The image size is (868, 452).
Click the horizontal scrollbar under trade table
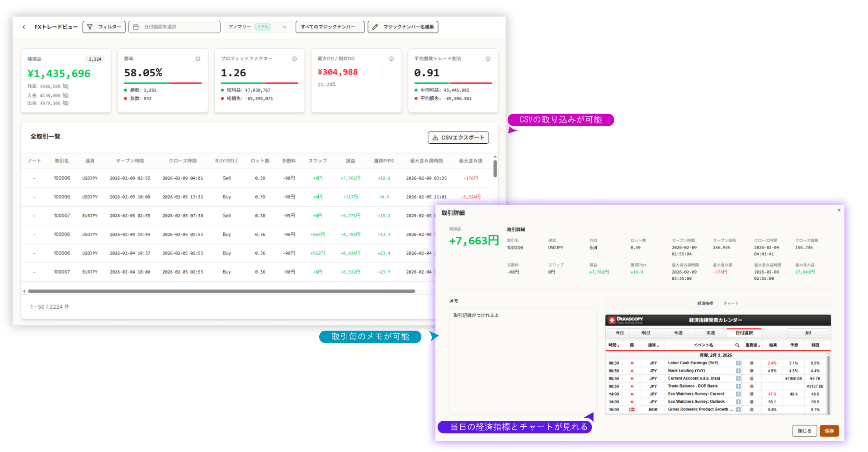coord(222,292)
